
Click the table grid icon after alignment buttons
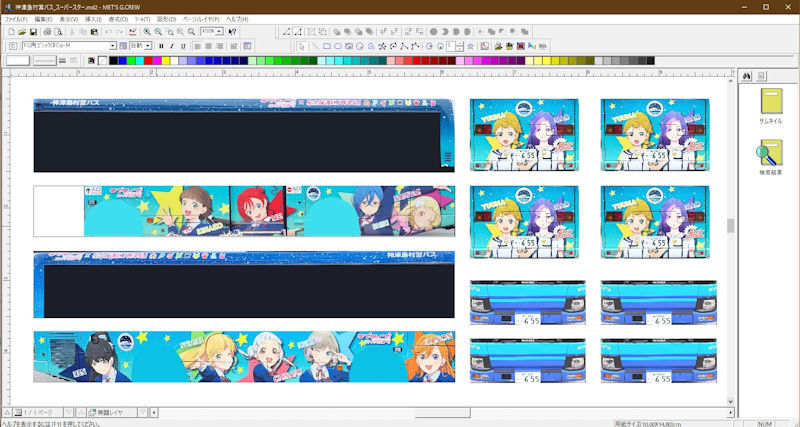[247, 46]
